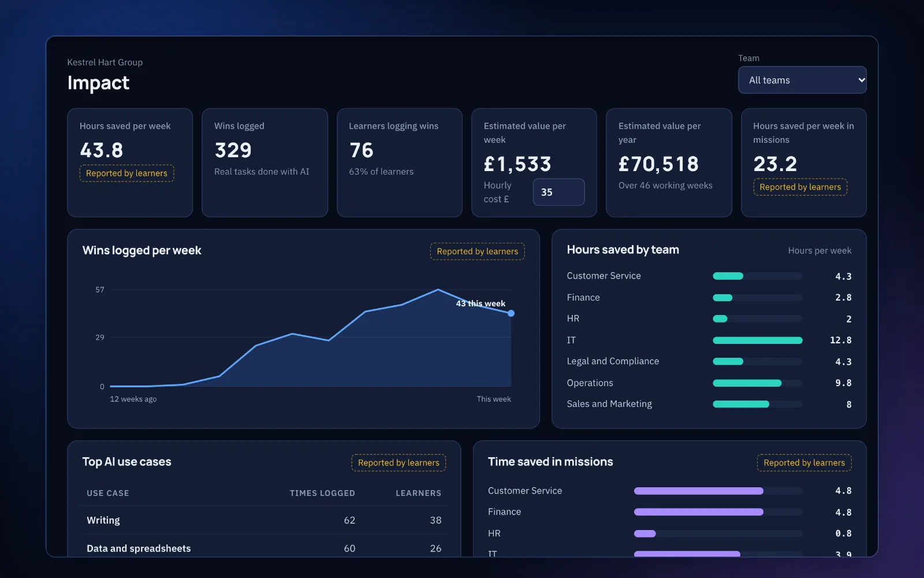The height and width of the screenshot is (578, 924).
Task: Click Reported by learners badge under 23.2
Action: coord(800,187)
